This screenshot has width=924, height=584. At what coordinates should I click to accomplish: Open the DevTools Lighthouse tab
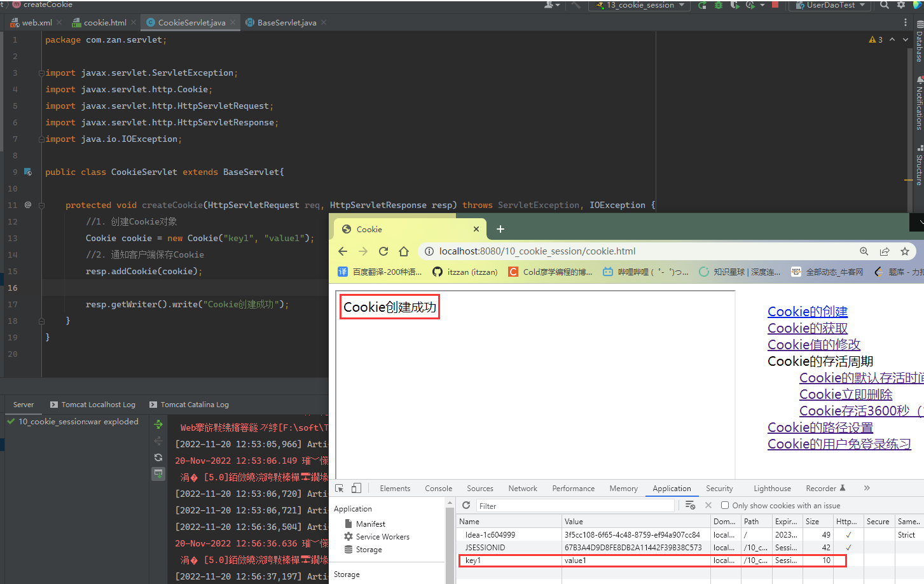773,489
